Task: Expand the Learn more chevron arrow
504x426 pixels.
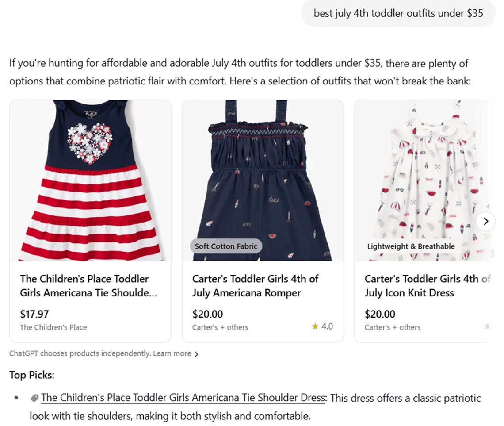Action: [x=196, y=354]
